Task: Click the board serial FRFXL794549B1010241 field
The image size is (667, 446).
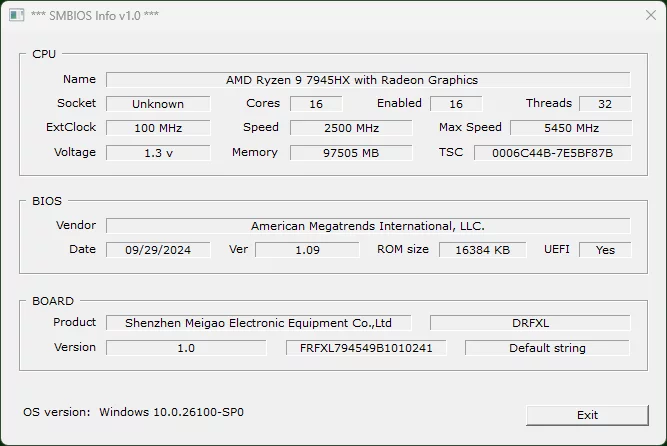Action: pos(366,348)
